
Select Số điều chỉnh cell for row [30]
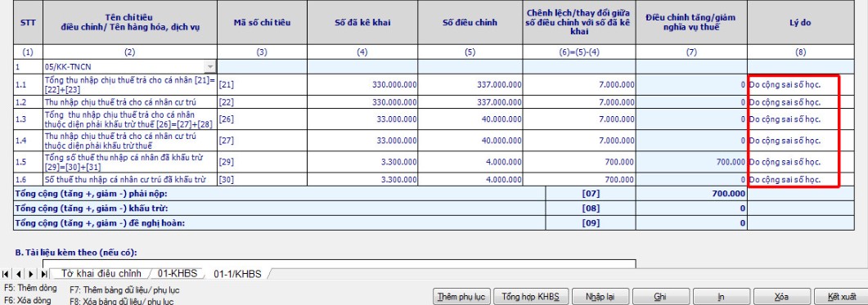(x=470, y=180)
